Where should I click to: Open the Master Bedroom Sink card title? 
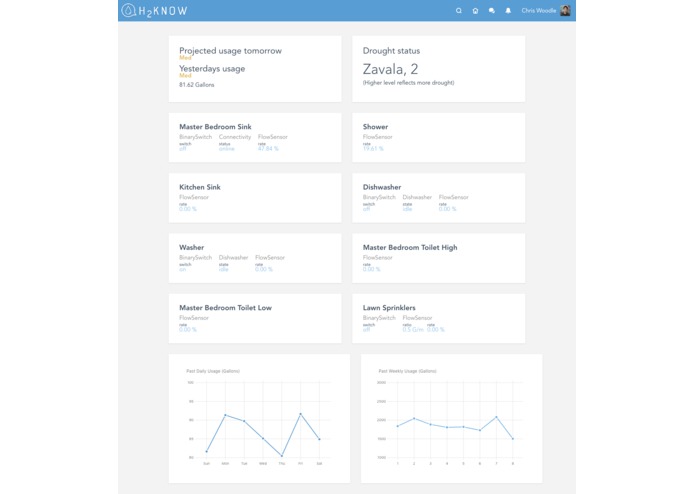coord(215,127)
